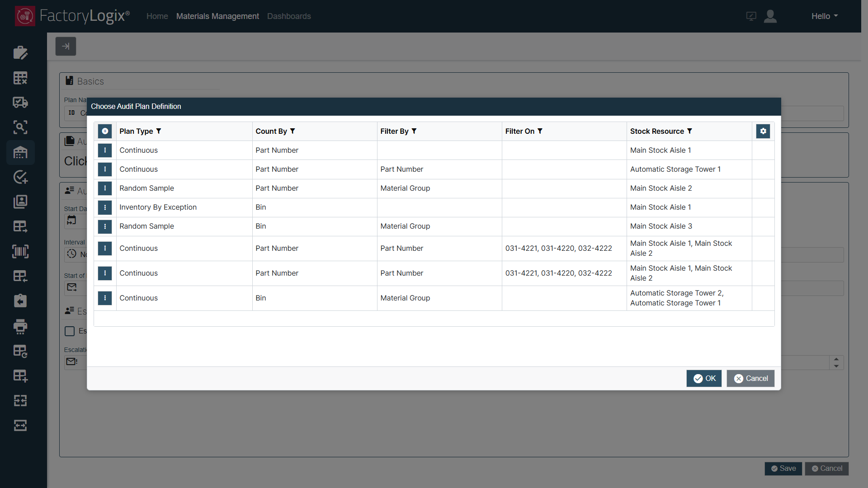The image size is (868, 488).
Task: Open the Hello account dropdown
Action: (x=824, y=16)
